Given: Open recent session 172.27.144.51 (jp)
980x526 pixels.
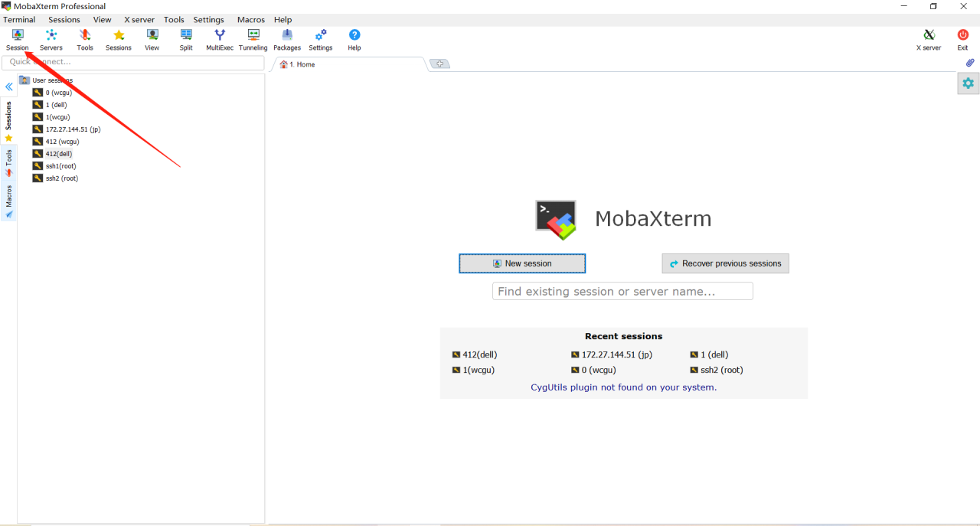Looking at the screenshot, I should tap(611, 354).
